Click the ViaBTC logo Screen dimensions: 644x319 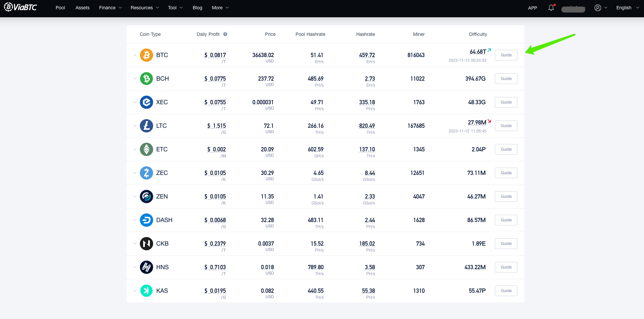(x=21, y=7)
